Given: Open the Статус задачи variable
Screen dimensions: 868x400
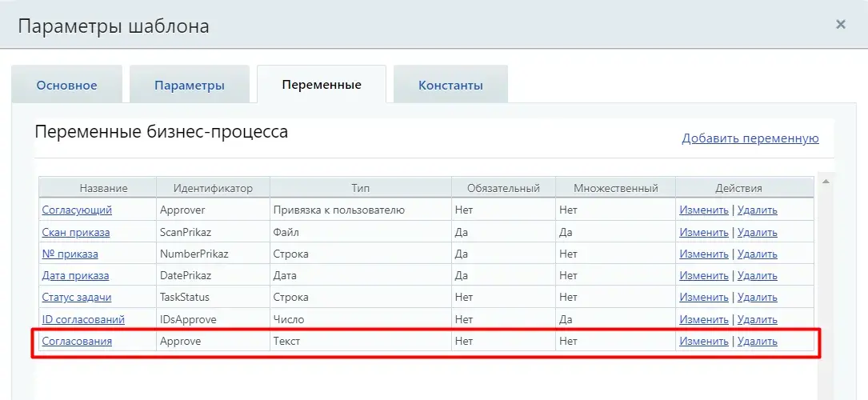Looking at the screenshot, I should (x=77, y=298).
